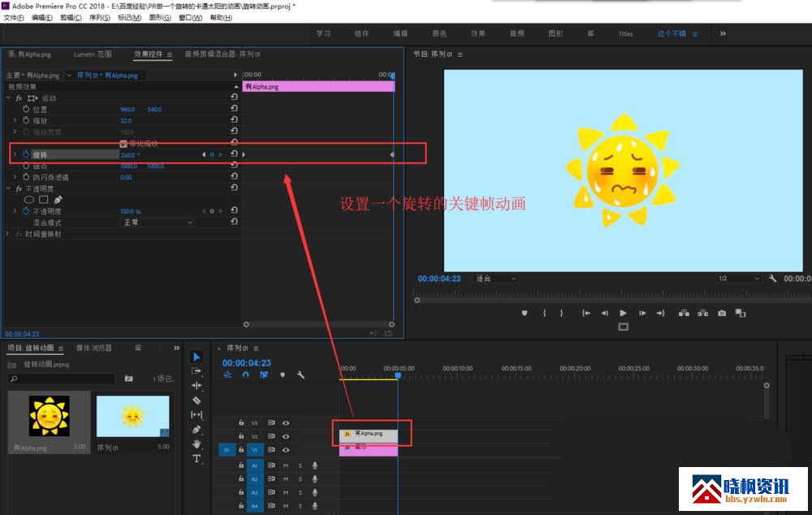Add a marker in the Program Monitor

click(x=524, y=313)
